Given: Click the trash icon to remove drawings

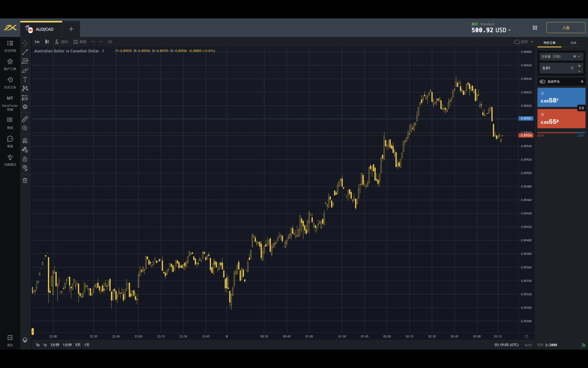Looking at the screenshot, I should click(25, 180).
